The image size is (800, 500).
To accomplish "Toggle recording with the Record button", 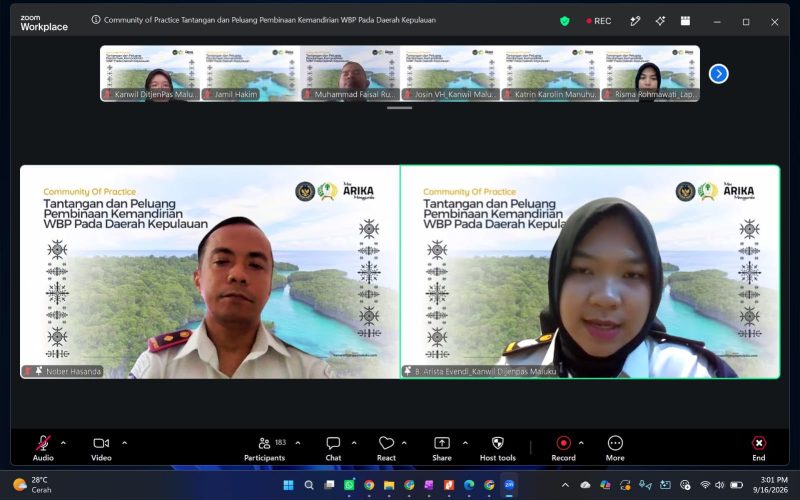I will 563,449.
